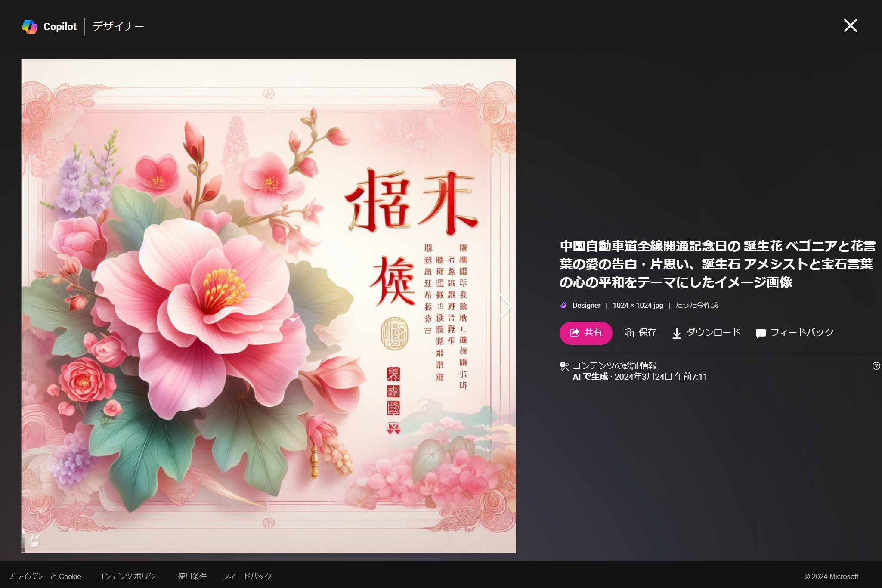Click the footer フィードバック link
The width and height of the screenshot is (882, 588).
(247, 576)
